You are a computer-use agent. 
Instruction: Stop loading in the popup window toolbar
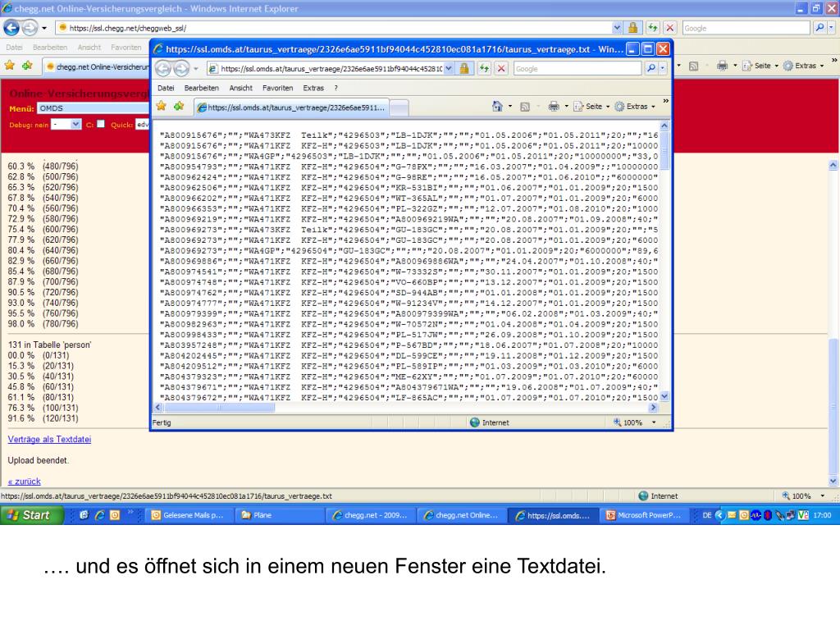(x=501, y=69)
